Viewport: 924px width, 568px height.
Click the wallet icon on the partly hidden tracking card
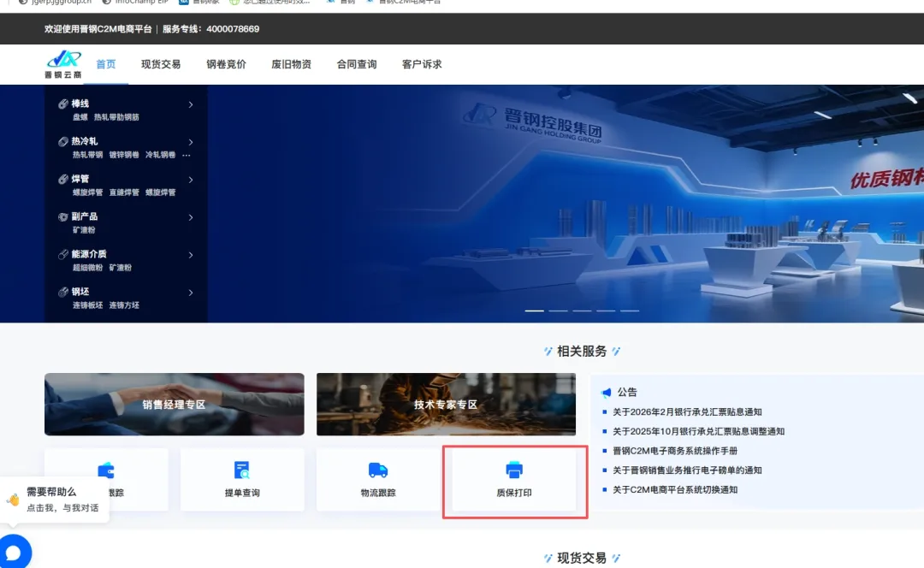click(106, 470)
